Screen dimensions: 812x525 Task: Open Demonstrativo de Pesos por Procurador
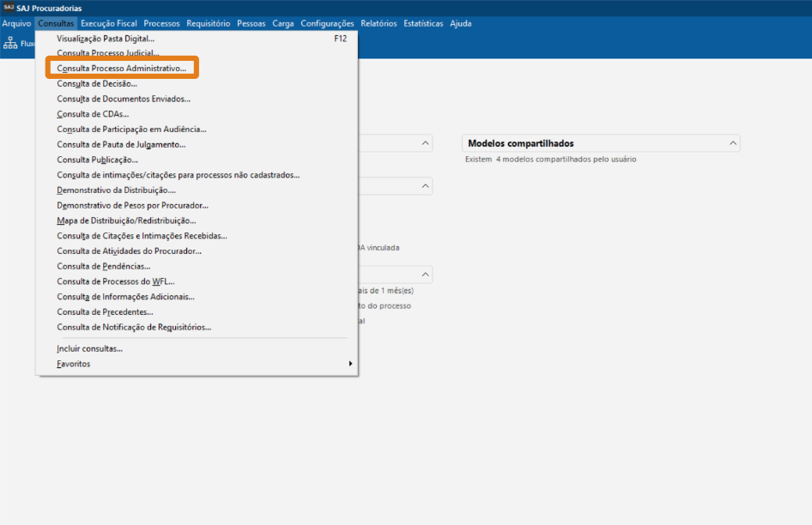(132, 205)
